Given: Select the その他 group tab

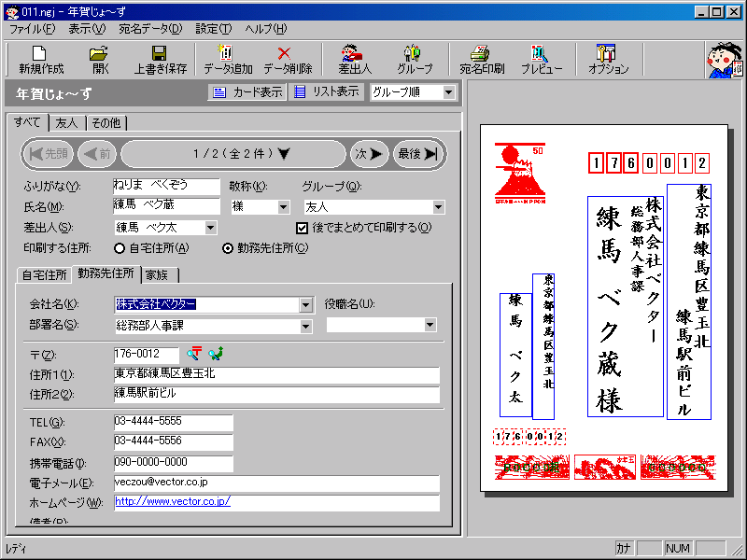Looking at the screenshot, I should click(106, 123).
